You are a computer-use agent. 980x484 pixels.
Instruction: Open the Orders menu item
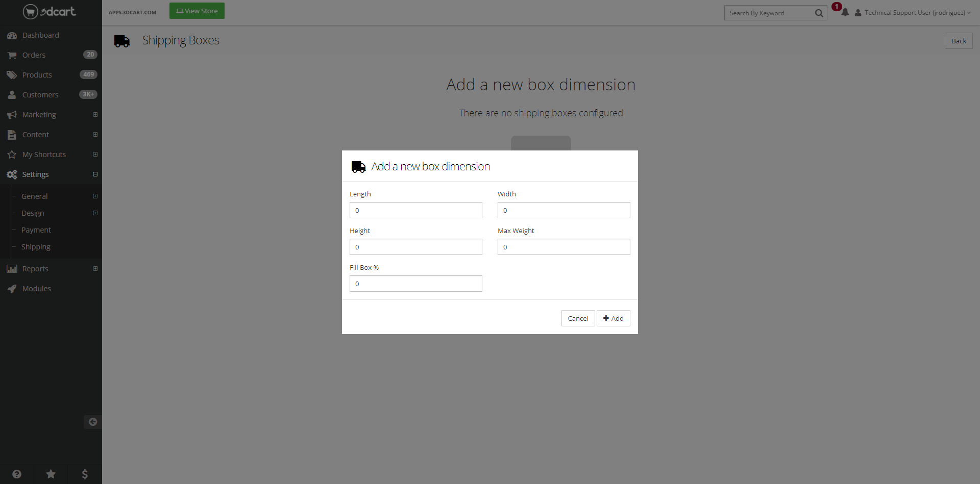[34, 55]
